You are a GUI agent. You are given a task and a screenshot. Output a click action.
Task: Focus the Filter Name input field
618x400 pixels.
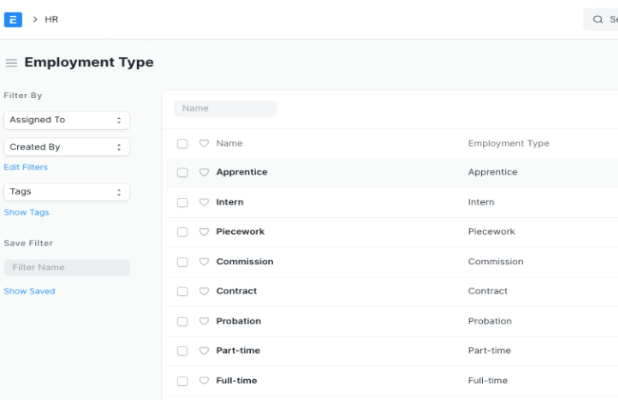pos(66,268)
